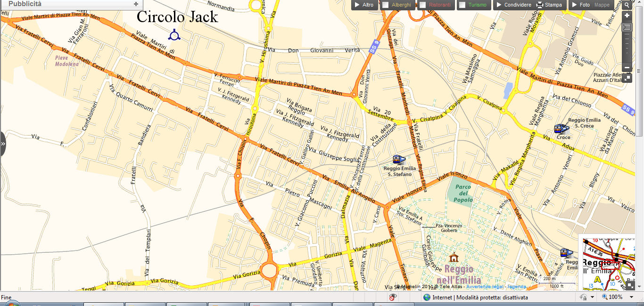Click the Internet zone globe icon

[x=427, y=297]
